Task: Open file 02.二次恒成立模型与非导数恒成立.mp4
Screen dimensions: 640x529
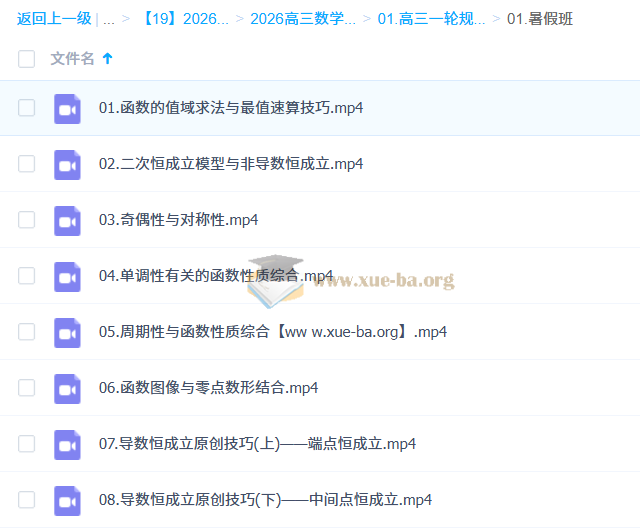Action: pyautogui.click(x=230, y=164)
